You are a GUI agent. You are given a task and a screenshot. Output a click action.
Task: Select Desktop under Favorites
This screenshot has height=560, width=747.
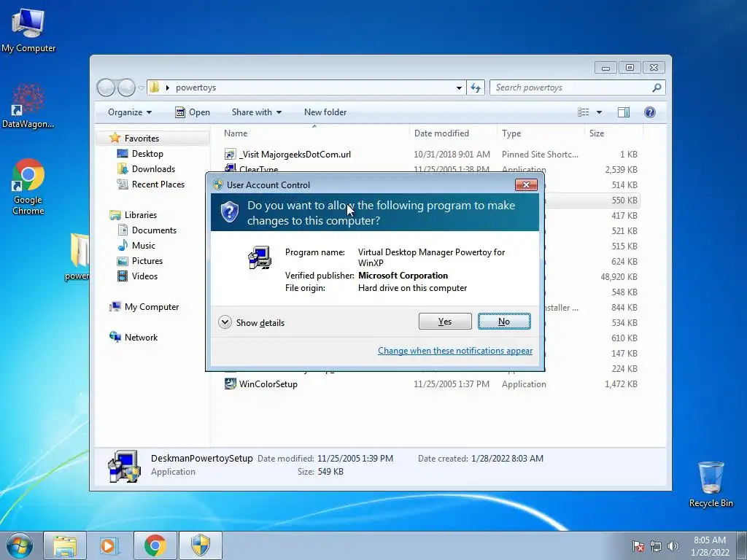[x=147, y=153]
